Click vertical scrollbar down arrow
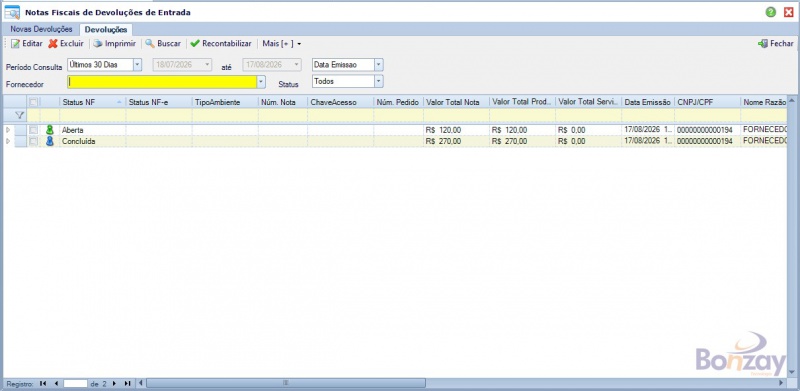 (791, 372)
